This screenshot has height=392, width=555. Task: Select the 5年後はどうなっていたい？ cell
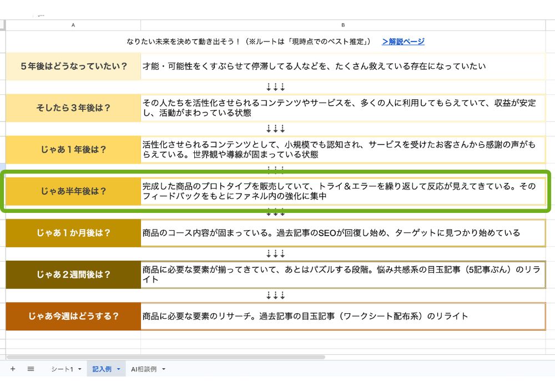click(73, 67)
